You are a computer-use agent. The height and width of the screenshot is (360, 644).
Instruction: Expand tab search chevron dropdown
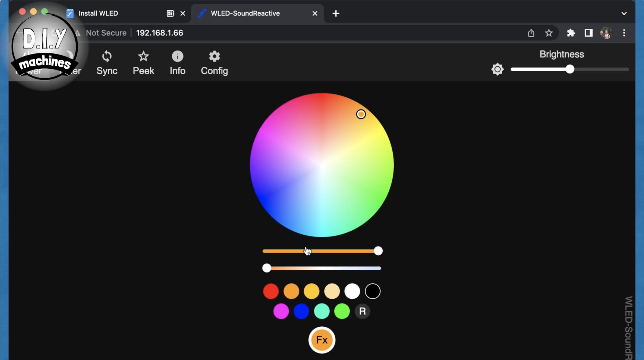624,13
